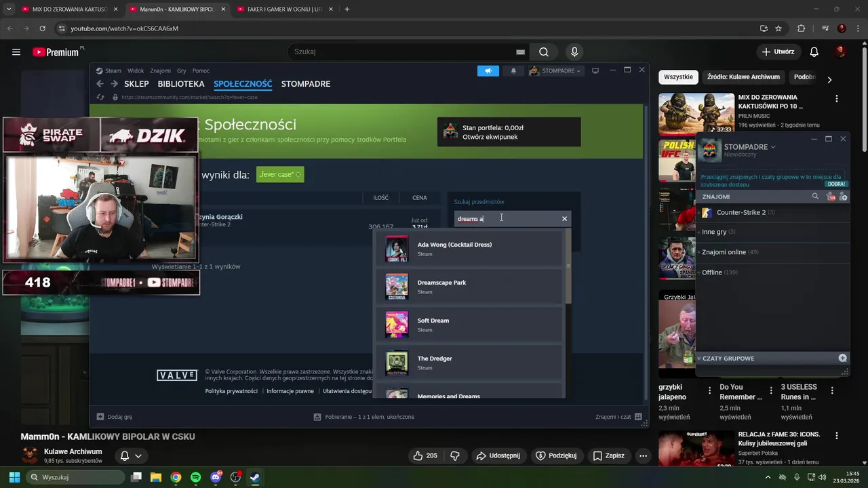Image resolution: width=868 pixels, height=488 pixels.
Task: Open SKLEP tab in Steam
Action: (x=136, y=84)
